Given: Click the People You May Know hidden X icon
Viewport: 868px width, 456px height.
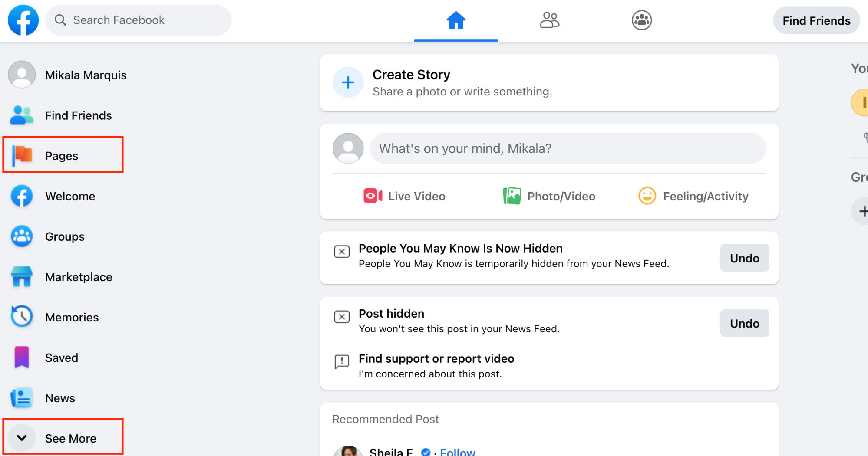Looking at the screenshot, I should click(342, 252).
